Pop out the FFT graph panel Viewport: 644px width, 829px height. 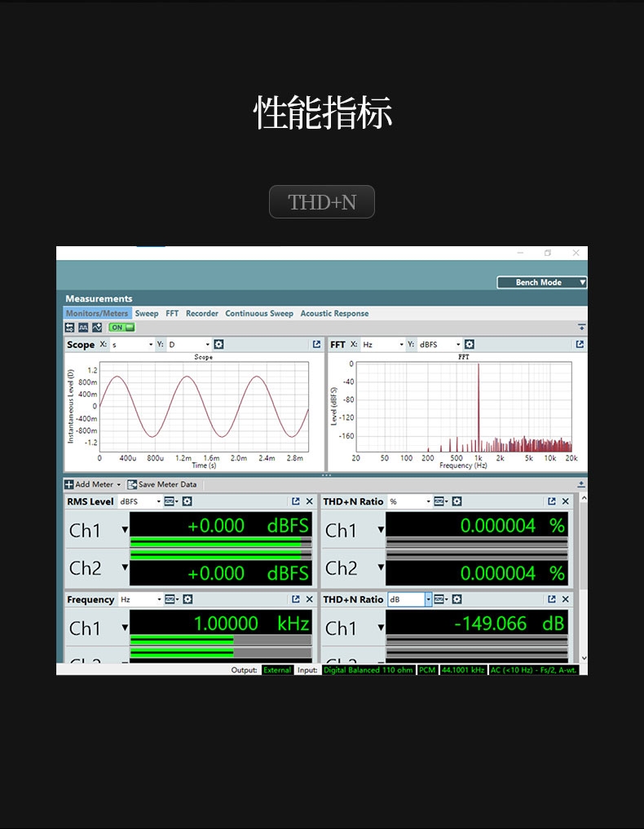[580, 345]
